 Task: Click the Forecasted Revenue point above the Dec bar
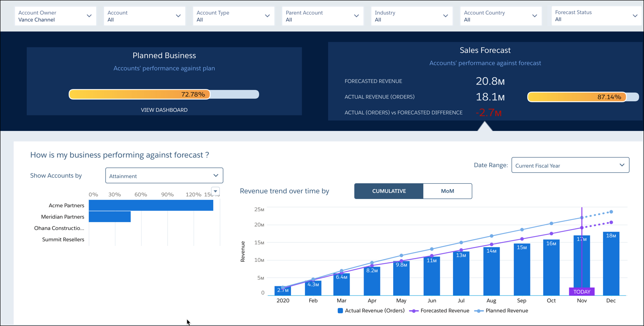point(611,223)
